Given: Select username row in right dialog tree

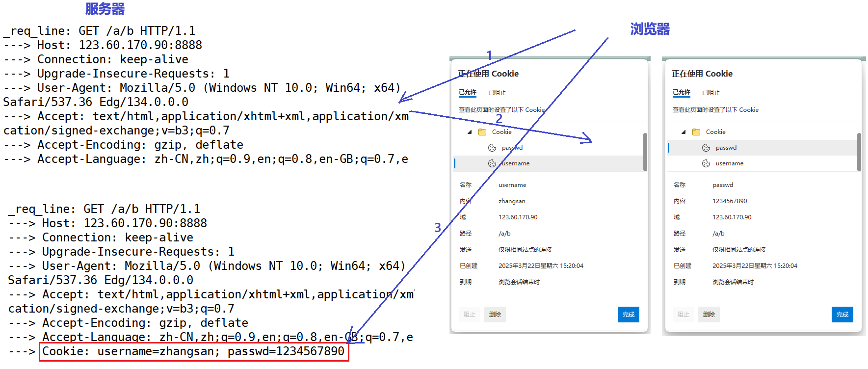Looking at the screenshot, I should click(762, 163).
